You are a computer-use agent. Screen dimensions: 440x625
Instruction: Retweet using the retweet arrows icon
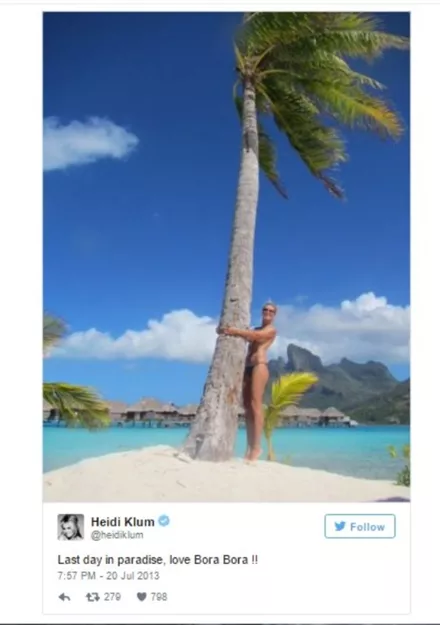92,597
